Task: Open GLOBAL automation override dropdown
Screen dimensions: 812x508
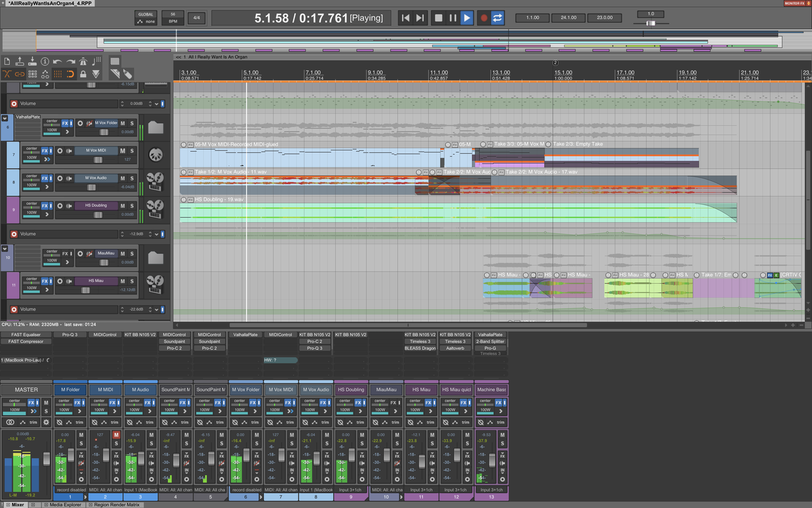Action: (x=145, y=18)
